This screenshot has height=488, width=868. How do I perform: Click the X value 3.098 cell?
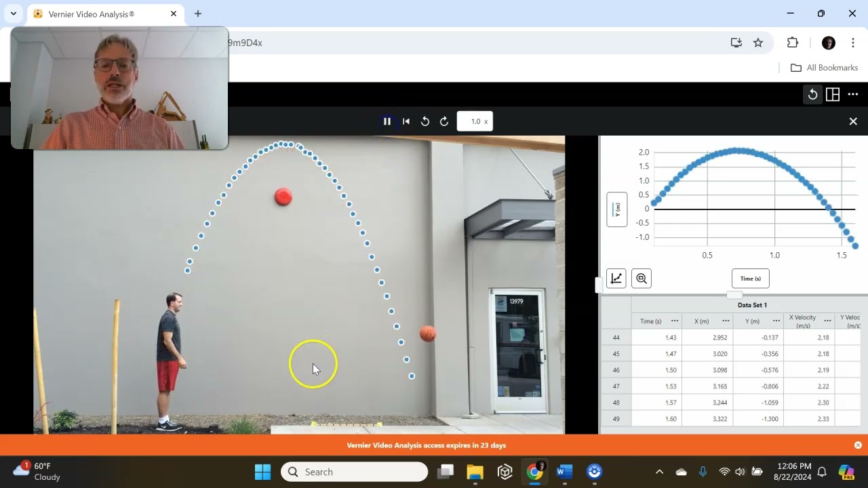tap(707, 370)
